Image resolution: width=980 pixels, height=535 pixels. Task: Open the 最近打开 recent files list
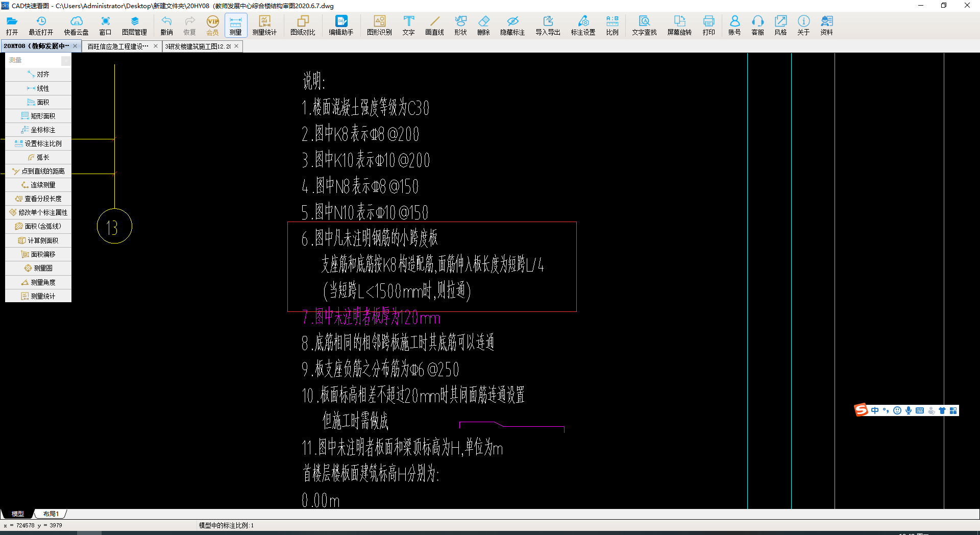(41, 26)
